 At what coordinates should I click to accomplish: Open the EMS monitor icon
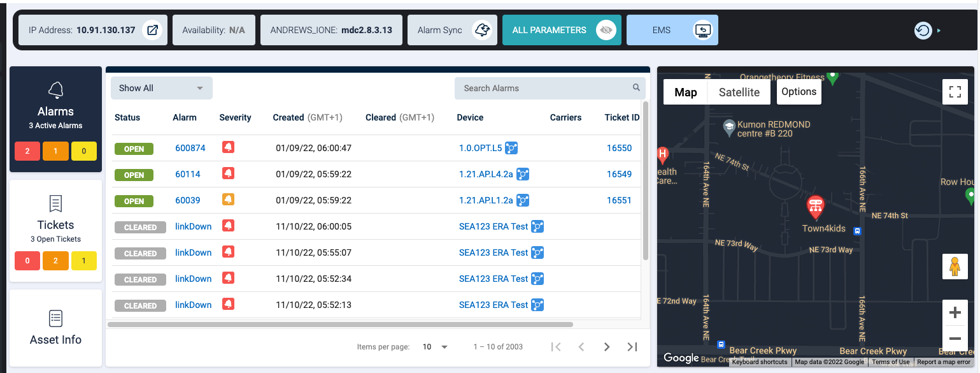[x=703, y=30]
